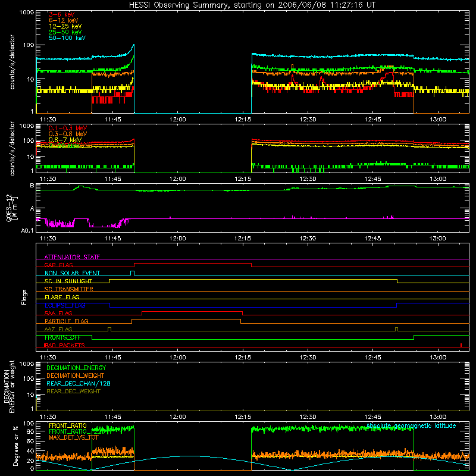Screen dimensions: 476x476
Task: Click the red bad packets spike near 13:05
Action: pyautogui.click(x=461, y=345)
